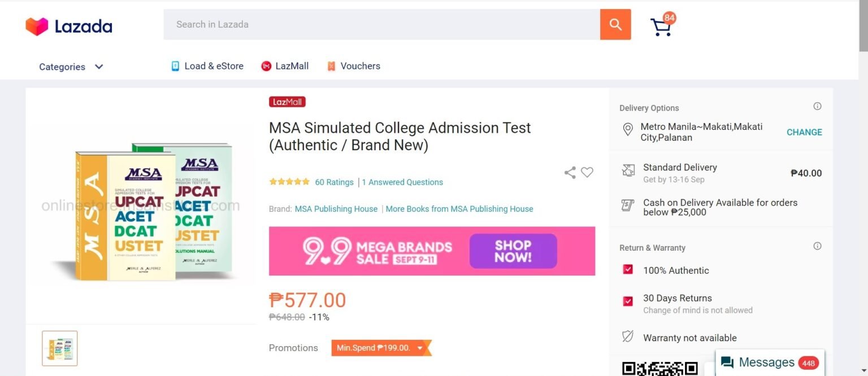The image size is (868, 376).
Task: Click the share icon beside the wishlist heart
Action: pyautogui.click(x=570, y=173)
